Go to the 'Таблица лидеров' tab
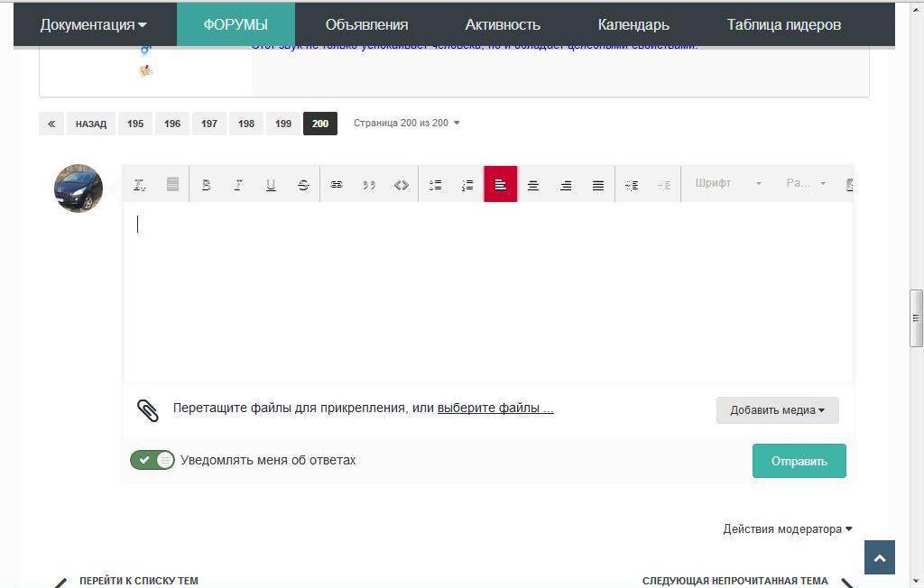The width and height of the screenshot is (924, 588). (x=783, y=24)
